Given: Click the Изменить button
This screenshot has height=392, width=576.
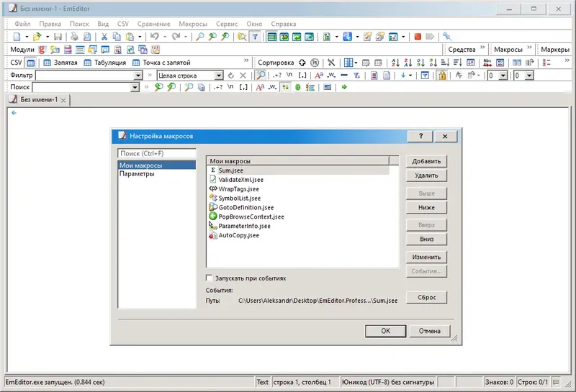Looking at the screenshot, I should [426, 257].
